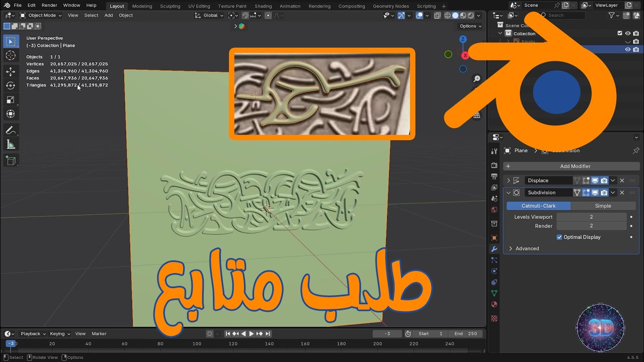Toggle Subdivision modifier render visibility
644x362 pixels.
pos(604,193)
